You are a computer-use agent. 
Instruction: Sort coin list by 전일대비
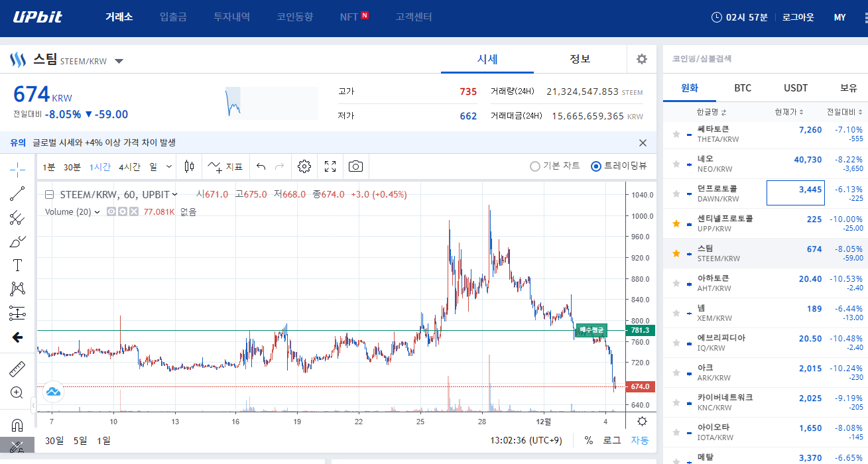pos(845,111)
